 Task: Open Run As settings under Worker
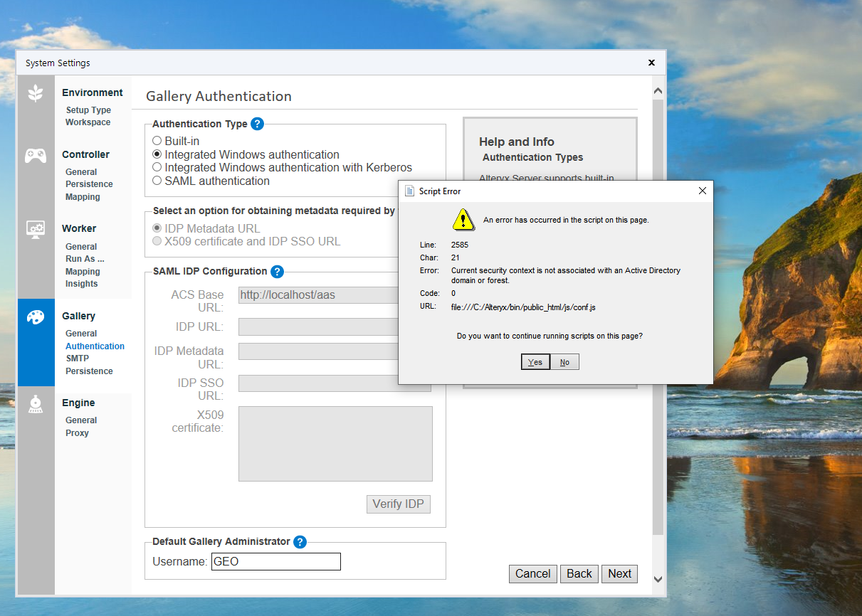tap(86, 258)
